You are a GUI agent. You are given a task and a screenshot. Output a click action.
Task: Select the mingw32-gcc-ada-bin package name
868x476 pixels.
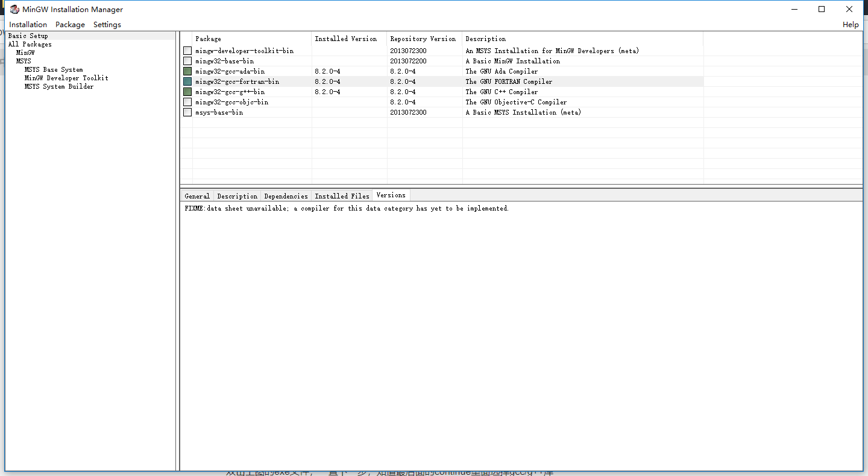pyautogui.click(x=230, y=71)
